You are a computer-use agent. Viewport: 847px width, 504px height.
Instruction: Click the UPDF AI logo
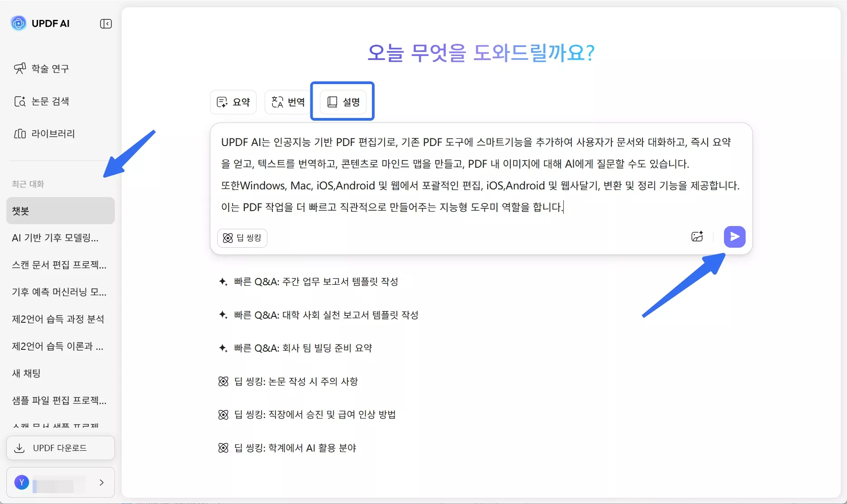pos(18,23)
